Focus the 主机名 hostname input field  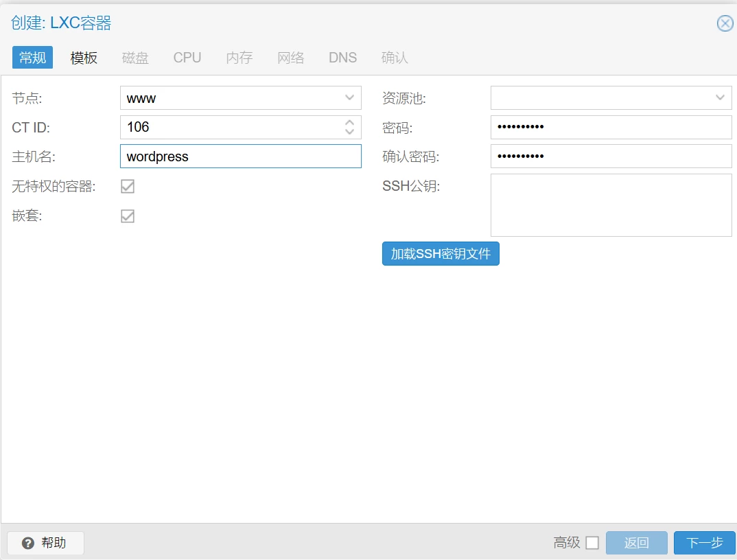240,156
